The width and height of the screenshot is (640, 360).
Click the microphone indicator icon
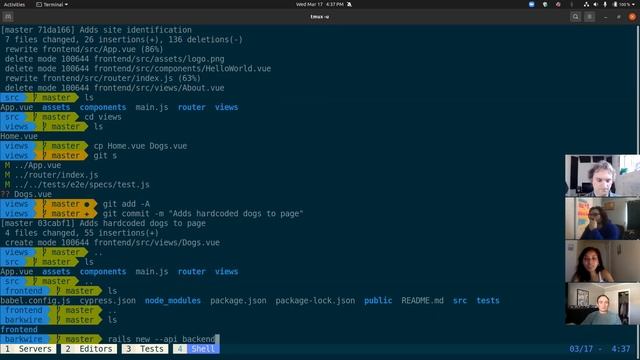pos(605,4)
